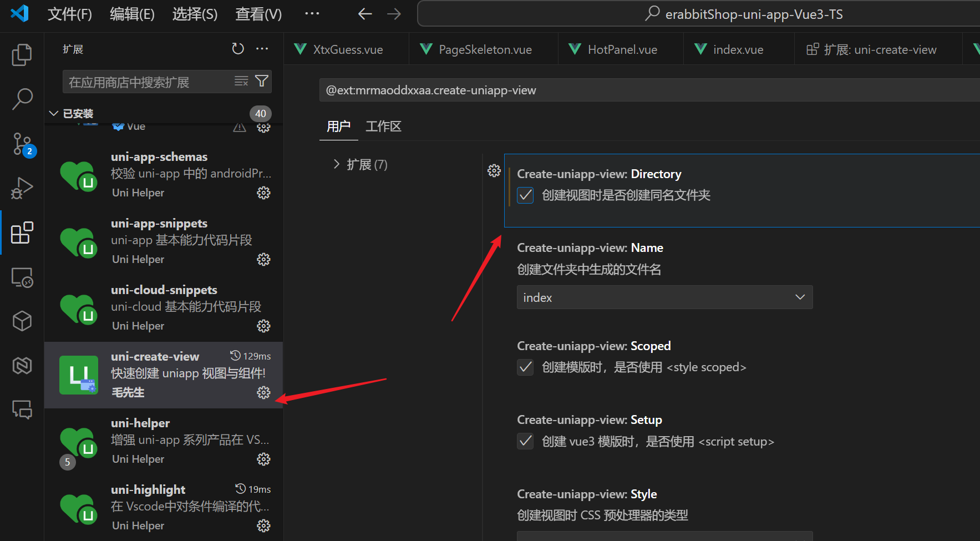This screenshot has height=541, width=980.
Task: Show more menu bar items
Action: (x=312, y=13)
